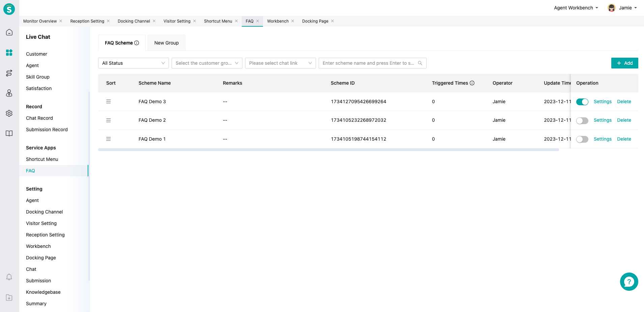644x312 pixels.
Task: Open Settings for FAQ Demo 1
Action: tap(603, 139)
